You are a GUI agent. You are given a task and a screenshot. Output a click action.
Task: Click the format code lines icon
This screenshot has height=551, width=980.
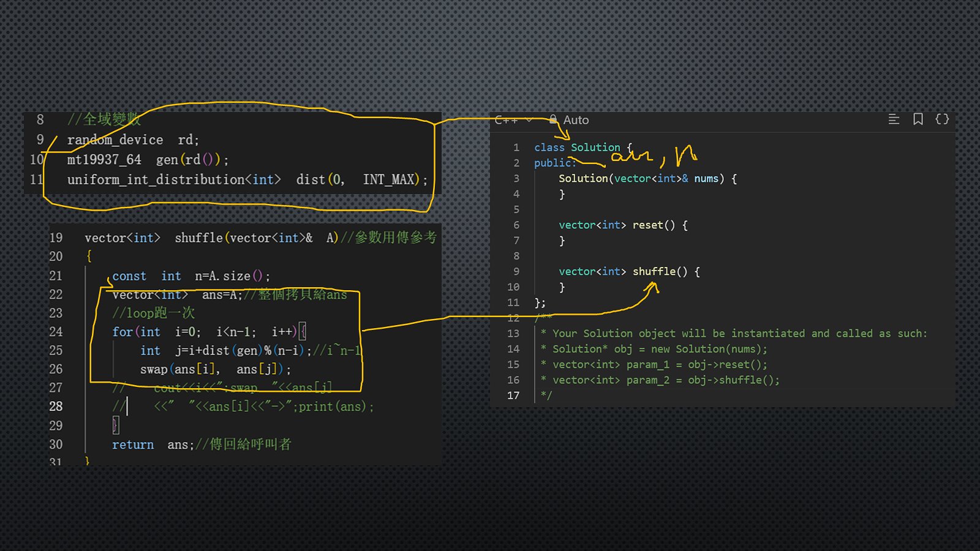pos(894,119)
